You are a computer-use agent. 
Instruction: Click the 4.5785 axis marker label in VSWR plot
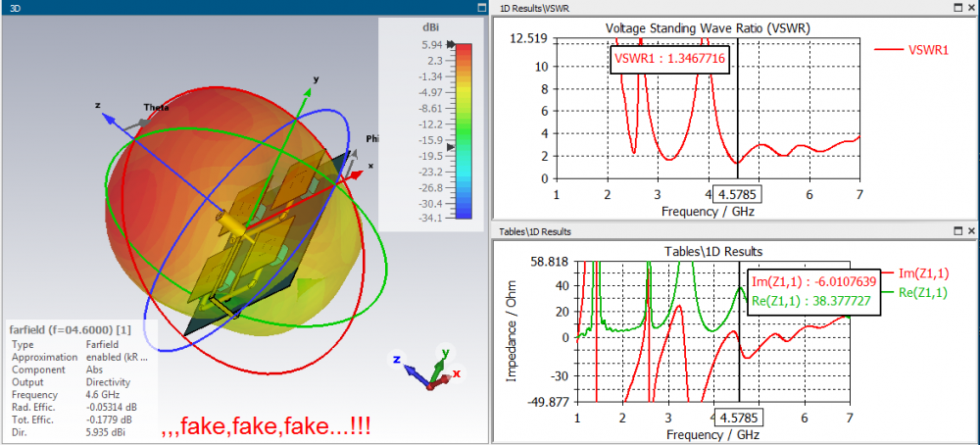tap(738, 194)
